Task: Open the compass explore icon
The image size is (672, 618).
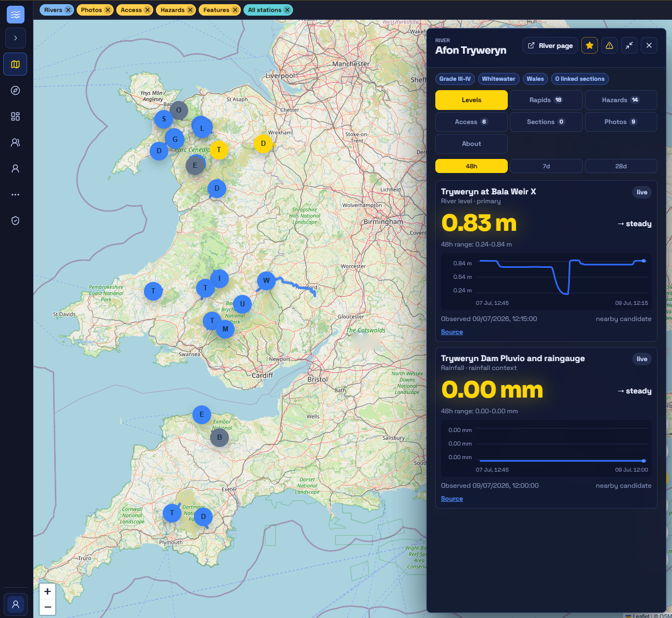Action: tap(16, 91)
